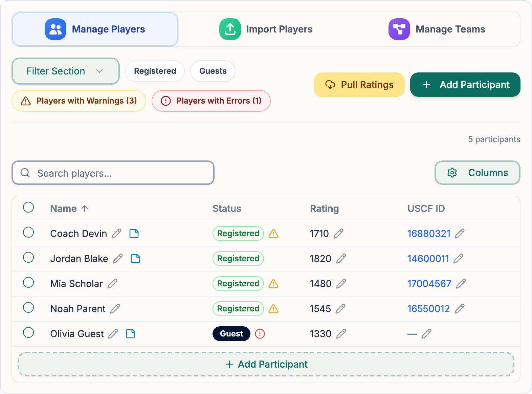Filter by Registered players chip
Viewport: 532px width, 394px height.
(x=155, y=71)
